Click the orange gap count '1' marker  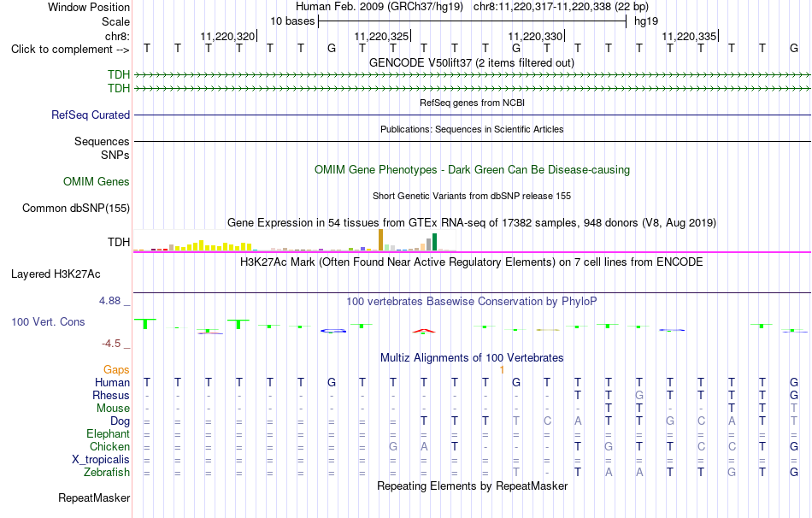(x=502, y=370)
